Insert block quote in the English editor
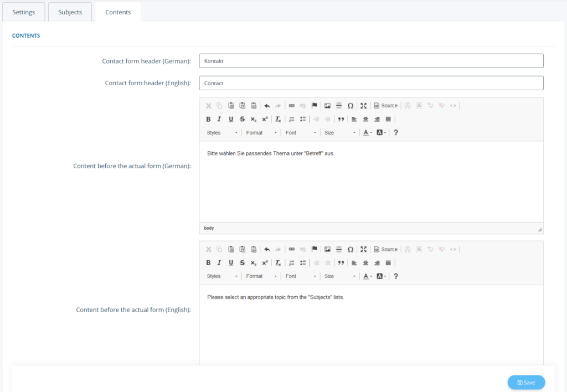Viewport: 567px width, 392px height. pyautogui.click(x=341, y=262)
